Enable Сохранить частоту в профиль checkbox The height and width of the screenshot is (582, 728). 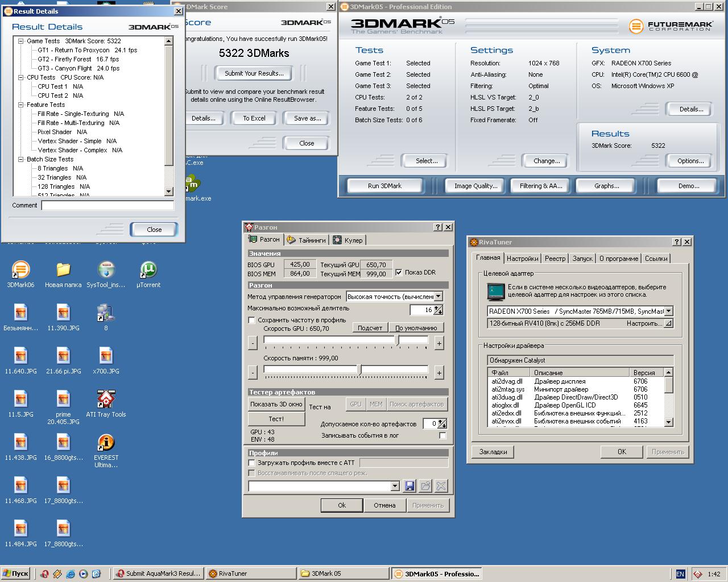coord(251,320)
